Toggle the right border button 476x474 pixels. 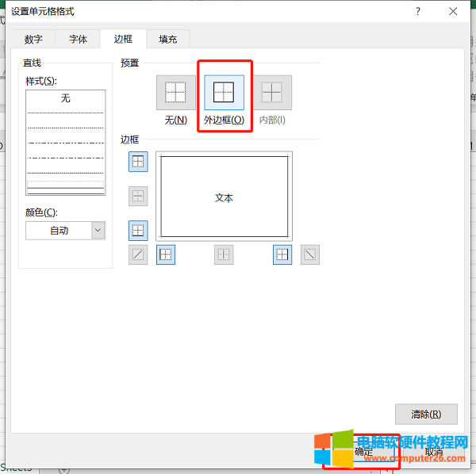click(x=282, y=254)
